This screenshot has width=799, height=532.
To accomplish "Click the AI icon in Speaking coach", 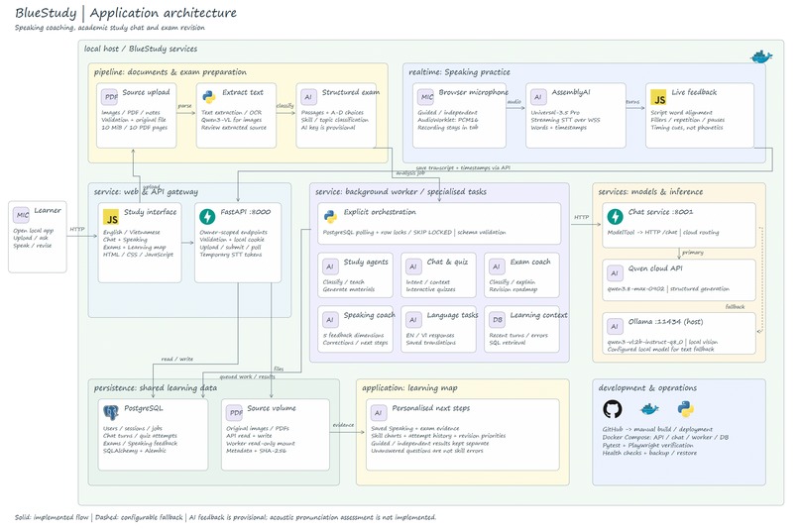I will coord(330,320).
